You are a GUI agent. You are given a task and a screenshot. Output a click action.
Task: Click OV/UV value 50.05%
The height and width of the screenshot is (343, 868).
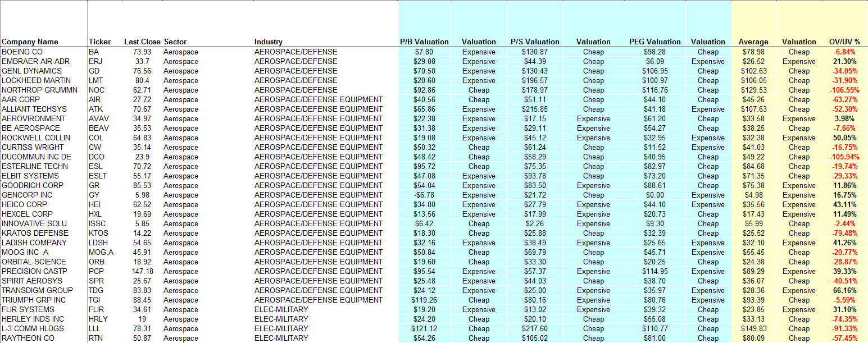click(844, 138)
